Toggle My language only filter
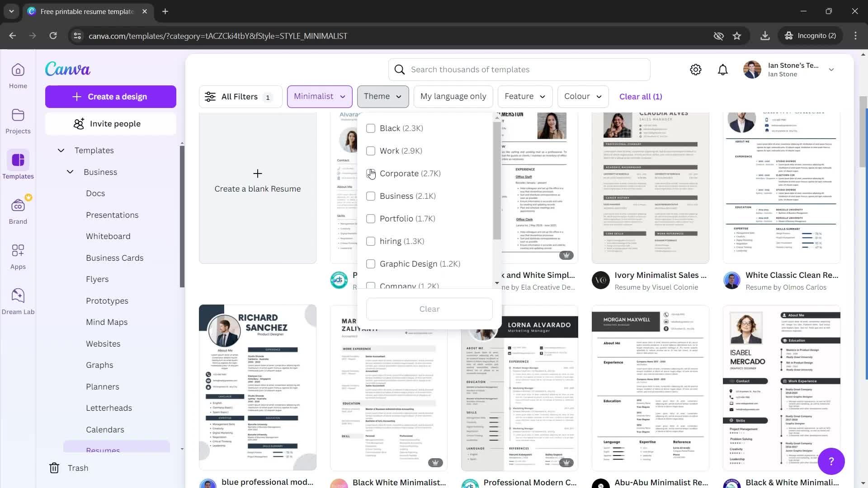 [453, 97]
